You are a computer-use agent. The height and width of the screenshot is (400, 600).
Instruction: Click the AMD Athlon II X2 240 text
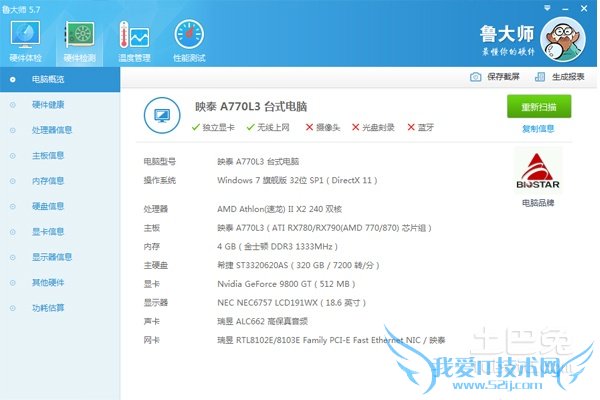click(x=279, y=209)
